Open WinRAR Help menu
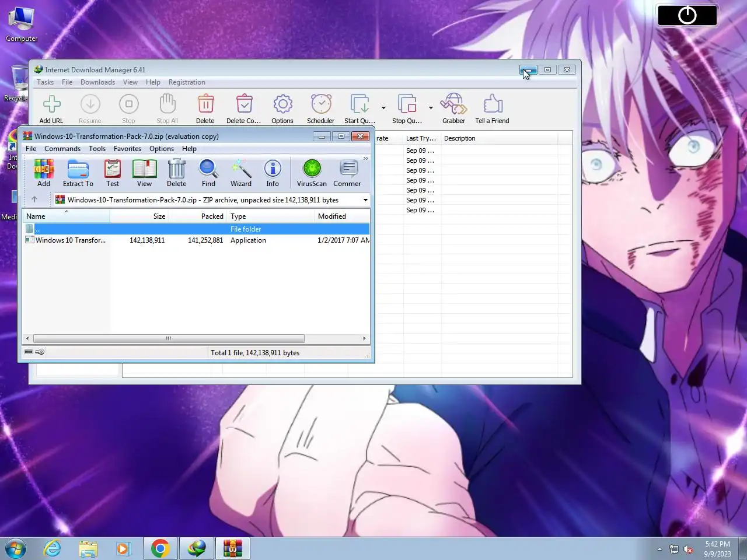Image resolution: width=747 pixels, height=560 pixels. click(189, 149)
